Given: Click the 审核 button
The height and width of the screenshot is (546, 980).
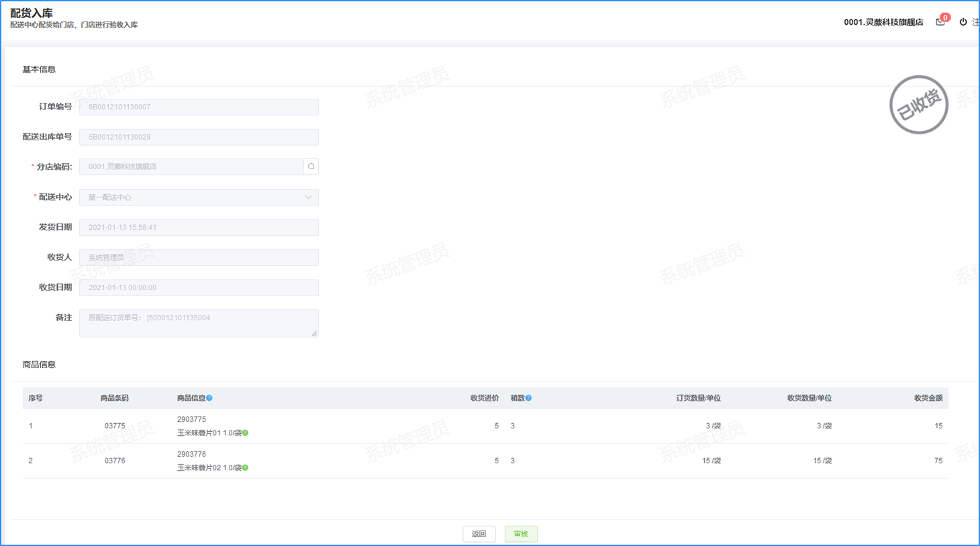Looking at the screenshot, I should (521, 534).
